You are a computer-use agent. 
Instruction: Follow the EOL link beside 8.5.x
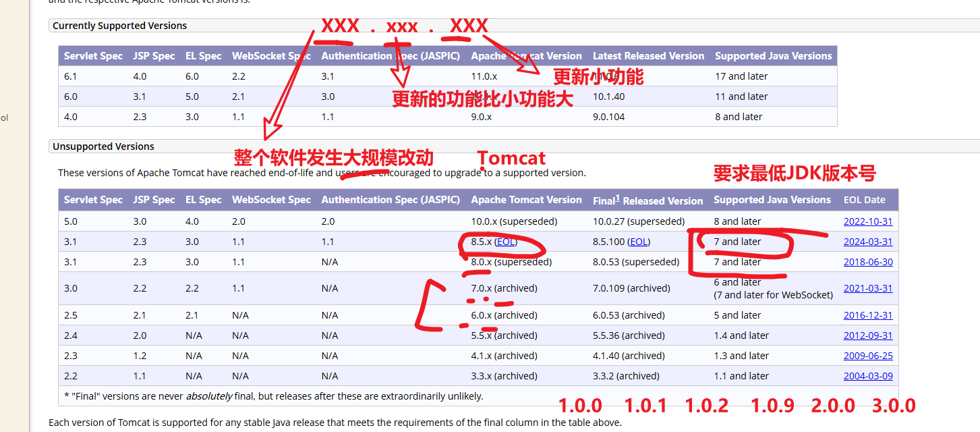507,242
